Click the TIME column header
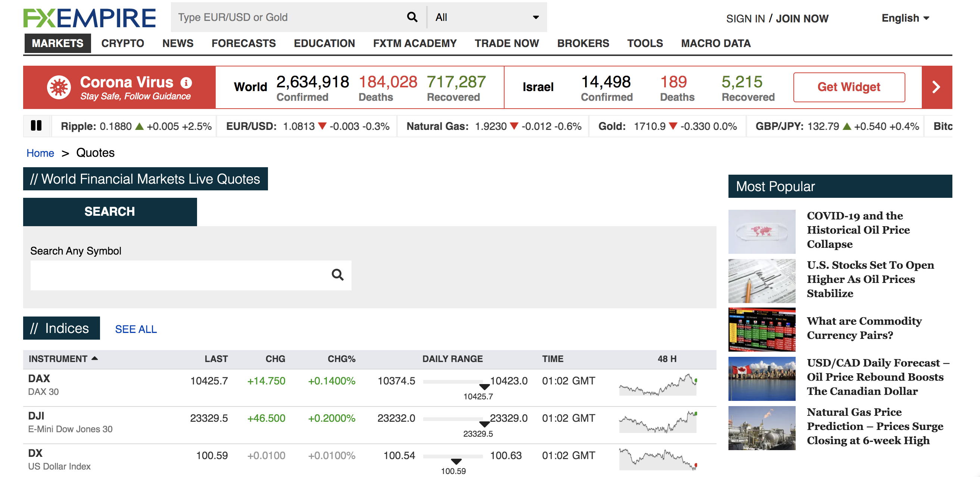Image resolution: width=980 pixels, height=477 pixels. (x=553, y=359)
